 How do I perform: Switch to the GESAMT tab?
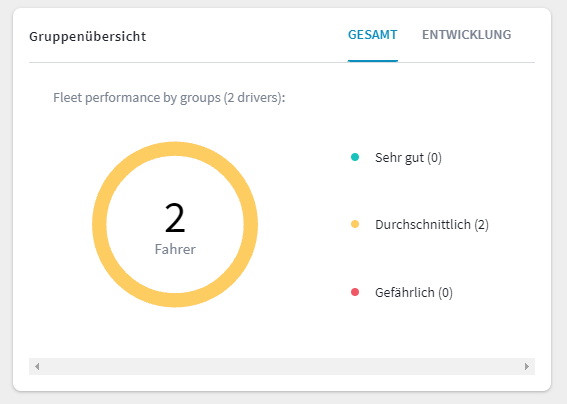point(372,35)
